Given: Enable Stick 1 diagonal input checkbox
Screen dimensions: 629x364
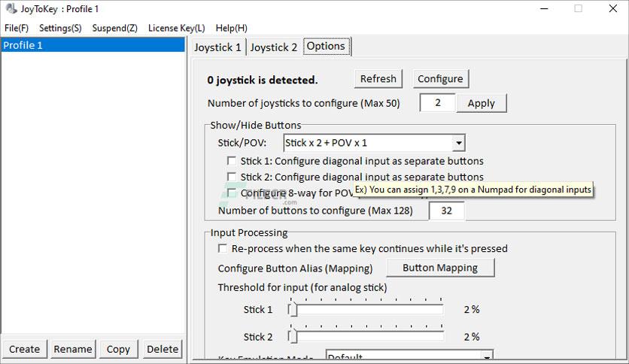Looking at the screenshot, I should pyautogui.click(x=232, y=161).
